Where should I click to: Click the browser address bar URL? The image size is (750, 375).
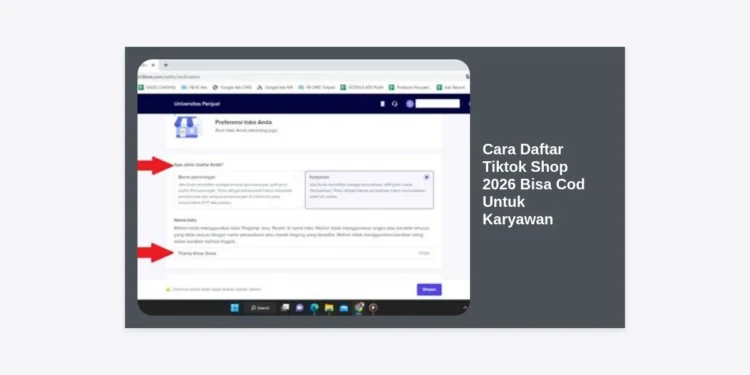[169, 77]
